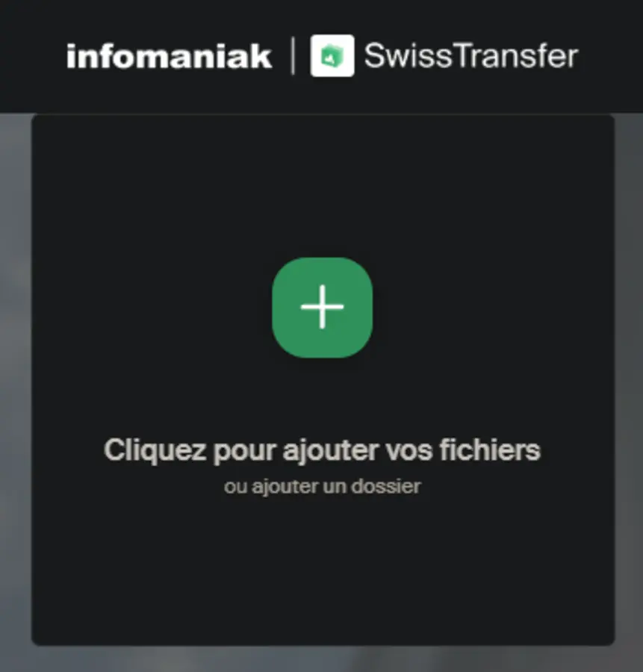Click blurred background below the upload panel
This screenshot has height=672, width=643.
321,659
